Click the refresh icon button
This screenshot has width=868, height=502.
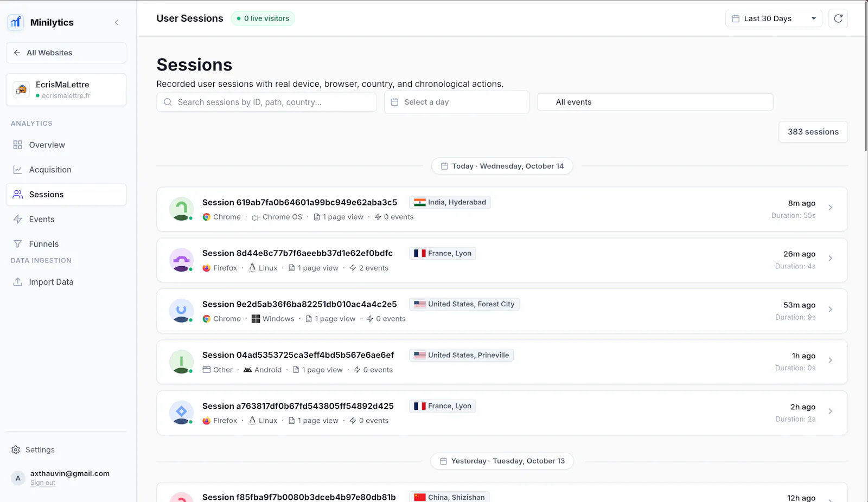(x=838, y=18)
